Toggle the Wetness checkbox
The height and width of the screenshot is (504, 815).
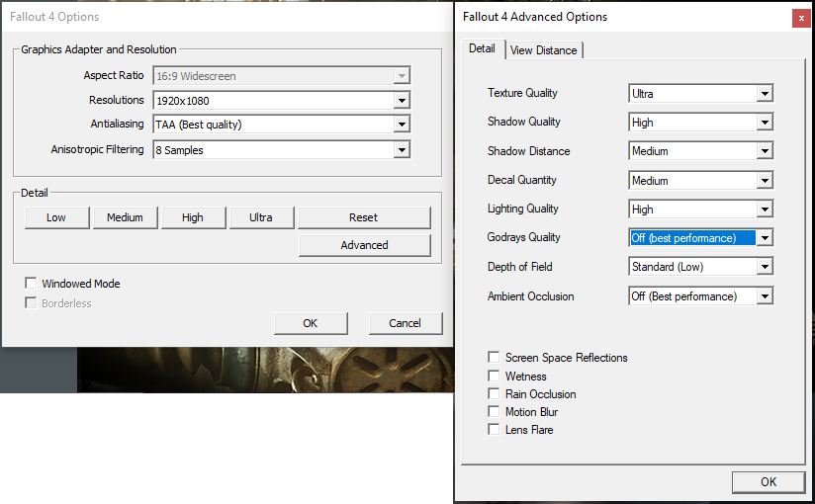(x=494, y=376)
